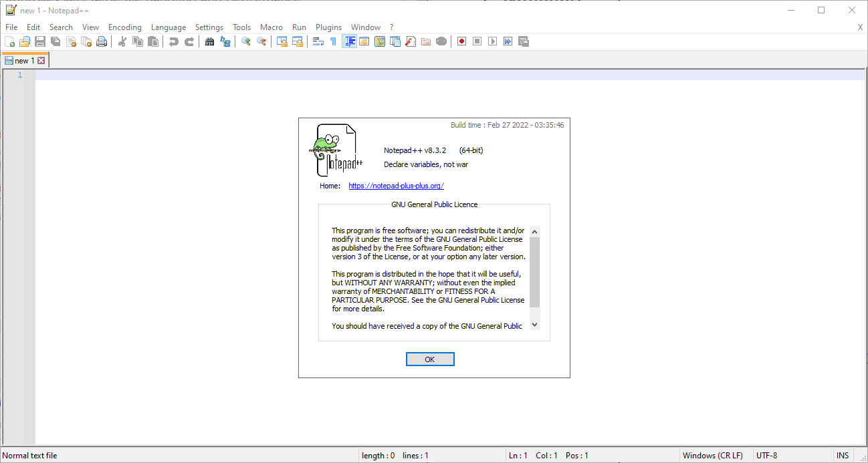Image resolution: width=868 pixels, height=463 pixels.
Task: Select the Paste toolbar icon
Action: pos(153,41)
